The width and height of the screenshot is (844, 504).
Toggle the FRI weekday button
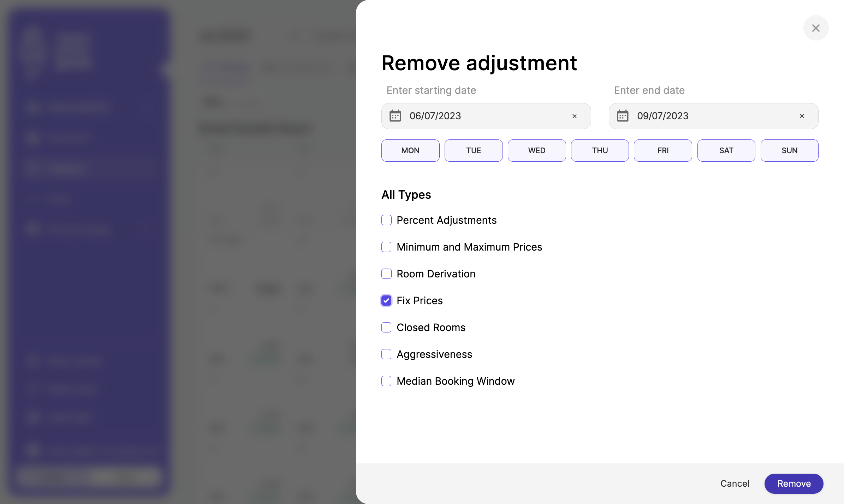(663, 151)
